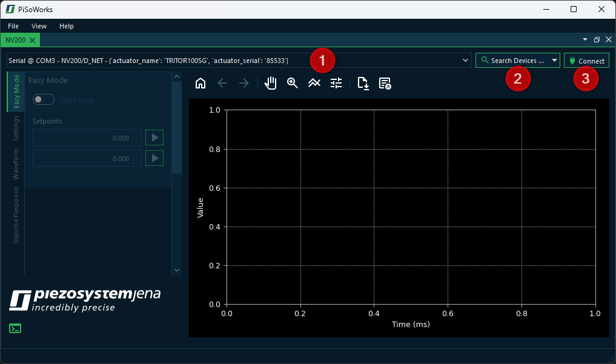This screenshot has width=616, height=364.
Task: Open the plot line curves editor icon
Action: pyautogui.click(x=314, y=84)
